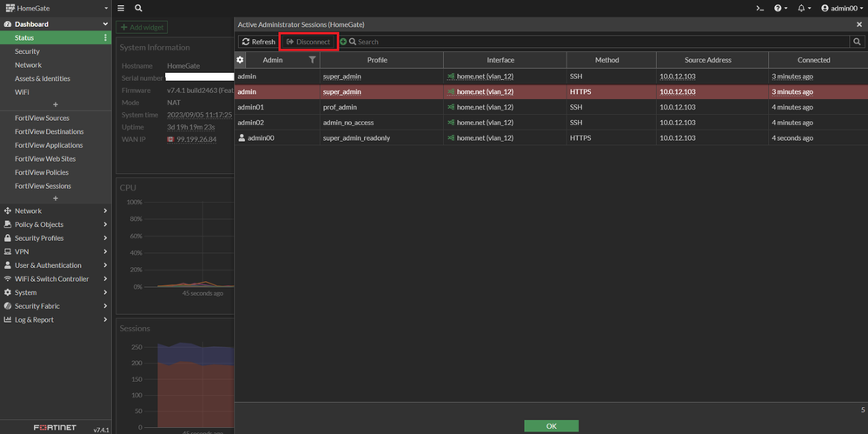Select the admin00 session row
The height and width of the screenshot is (434, 868).
point(551,138)
